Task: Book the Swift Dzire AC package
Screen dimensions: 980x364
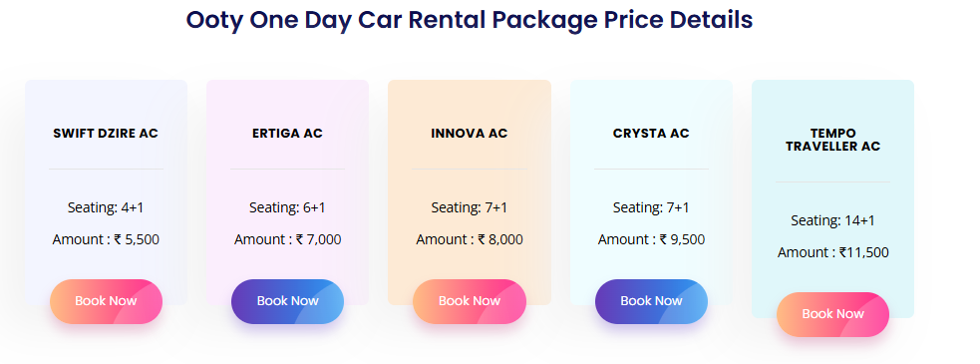Action: tap(107, 301)
